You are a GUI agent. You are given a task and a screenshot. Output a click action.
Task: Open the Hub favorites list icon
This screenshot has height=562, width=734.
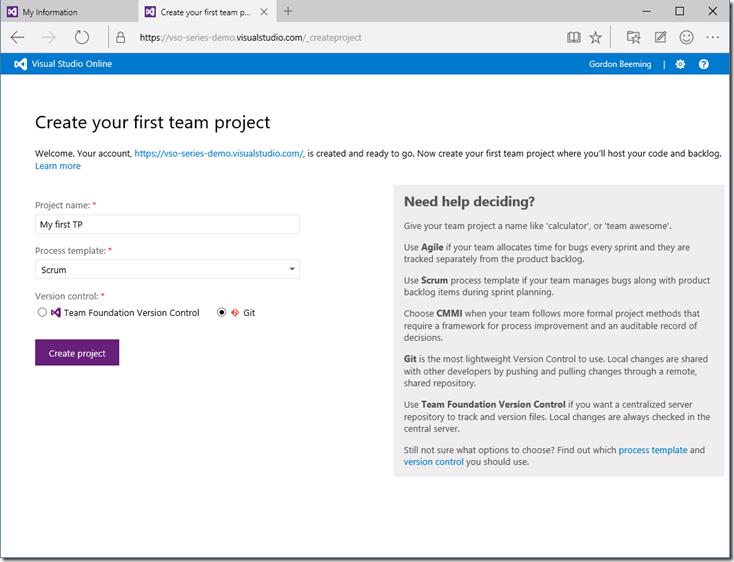point(633,37)
